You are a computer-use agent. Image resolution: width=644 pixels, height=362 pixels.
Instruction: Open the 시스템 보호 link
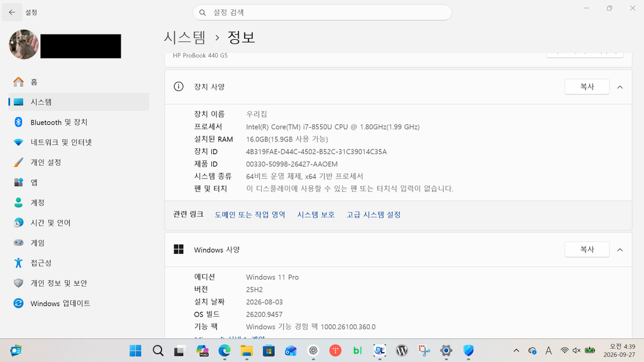coord(316,215)
